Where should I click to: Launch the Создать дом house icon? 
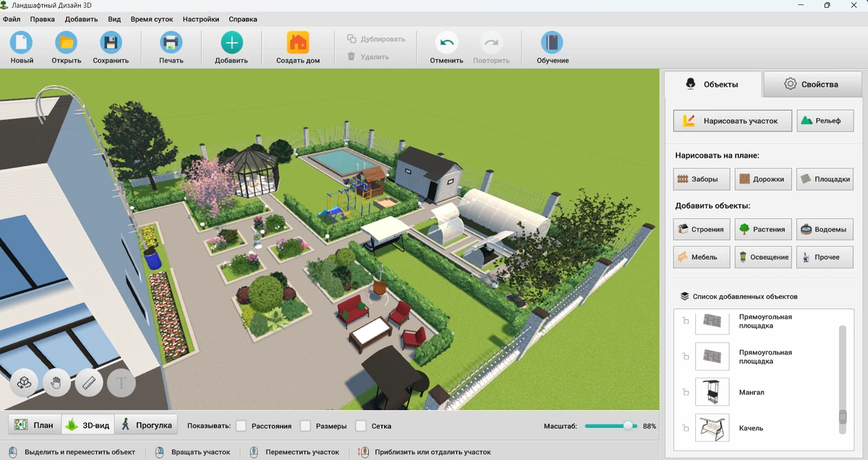click(x=297, y=43)
